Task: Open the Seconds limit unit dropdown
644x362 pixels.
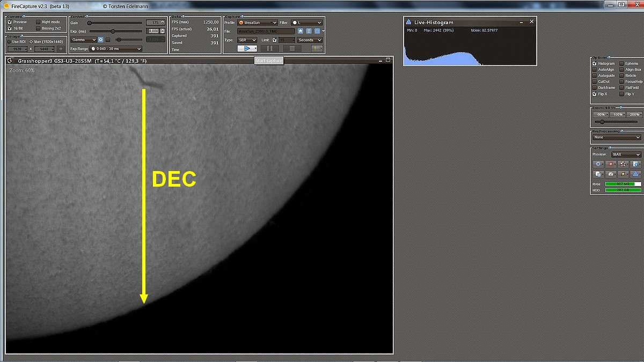Action: (310, 40)
